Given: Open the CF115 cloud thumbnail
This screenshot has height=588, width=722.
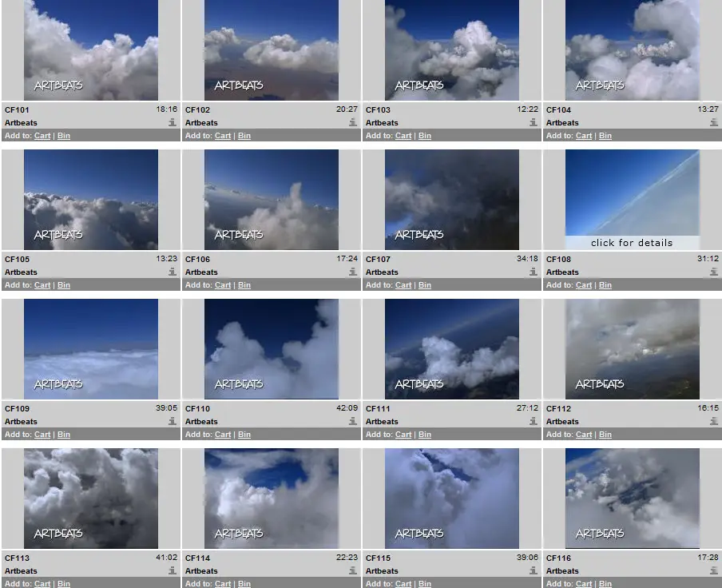Looking at the screenshot, I should [x=452, y=499].
